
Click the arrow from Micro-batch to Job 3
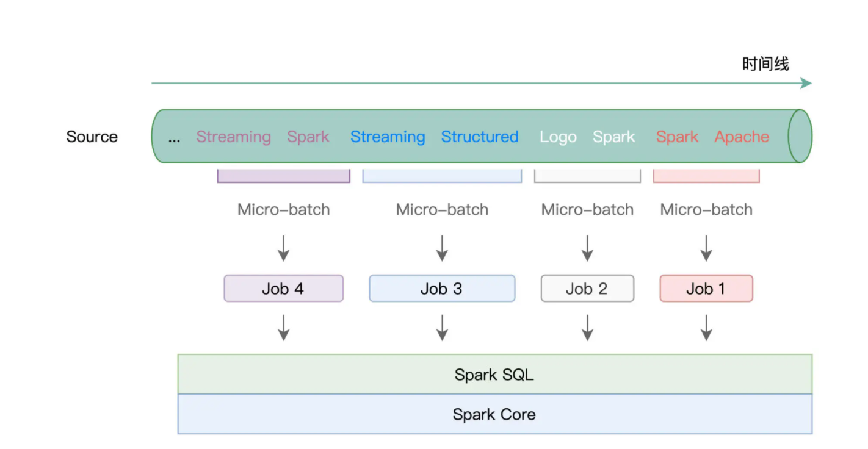click(443, 248)
